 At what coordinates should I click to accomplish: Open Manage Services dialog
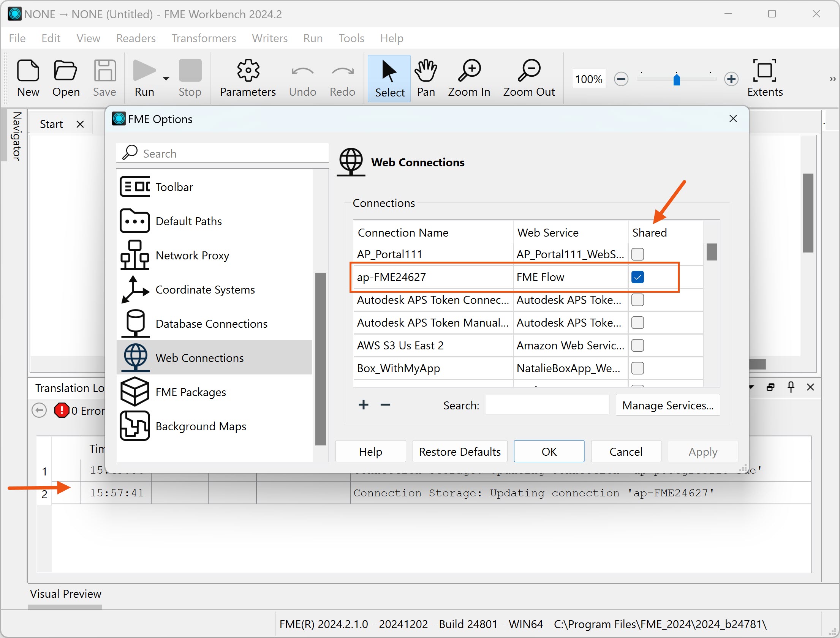tap(668, 405)
